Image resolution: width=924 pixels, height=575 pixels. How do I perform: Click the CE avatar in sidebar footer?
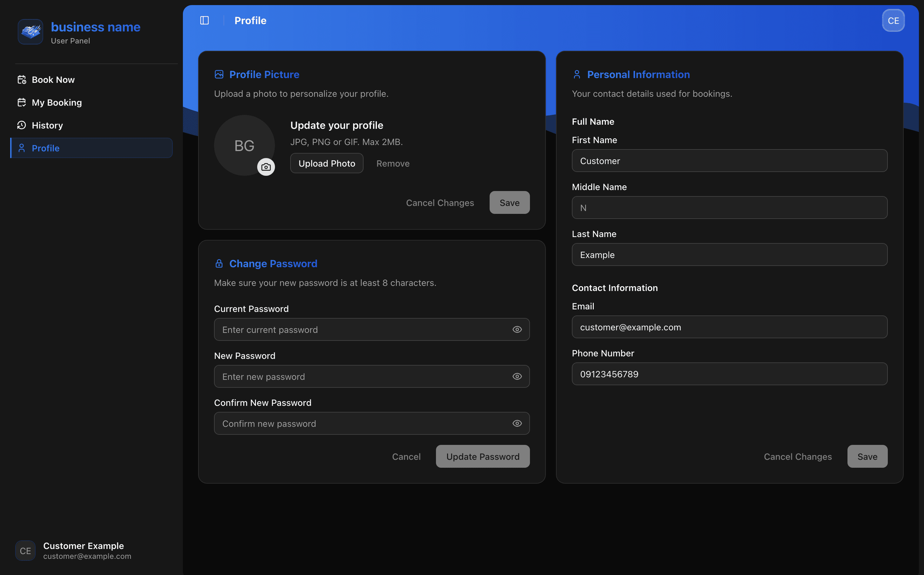click(25, 551)
